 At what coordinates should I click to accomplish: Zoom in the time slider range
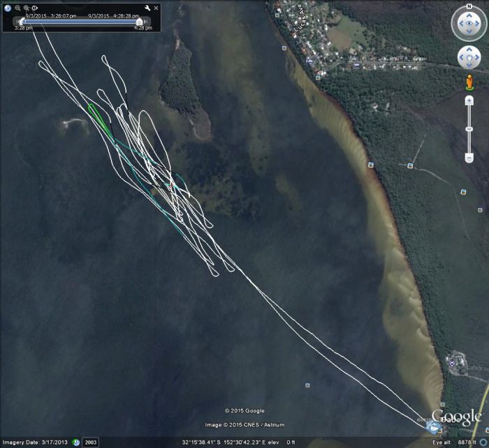(x=27, y=8)
